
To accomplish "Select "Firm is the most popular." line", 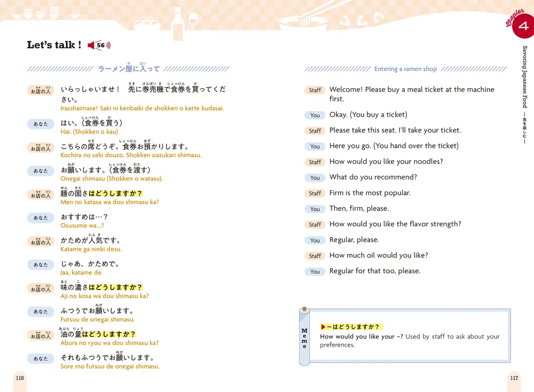I will coord(370,193).
